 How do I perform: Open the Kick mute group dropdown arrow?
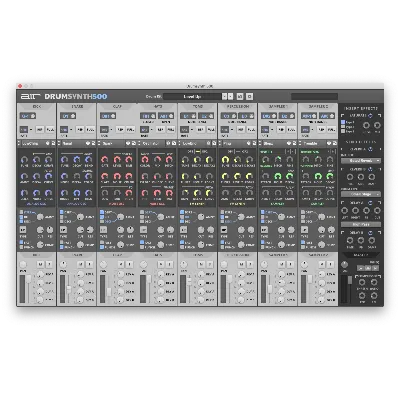(31, 129)
